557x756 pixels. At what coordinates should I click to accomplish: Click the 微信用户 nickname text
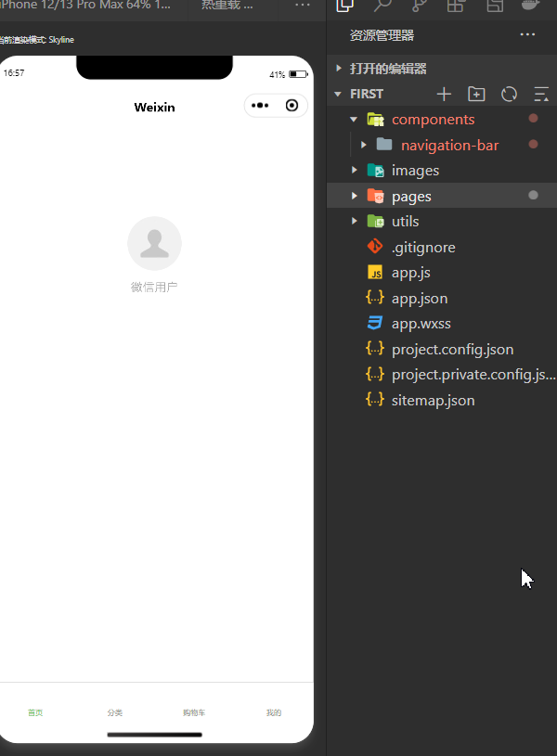154,287
